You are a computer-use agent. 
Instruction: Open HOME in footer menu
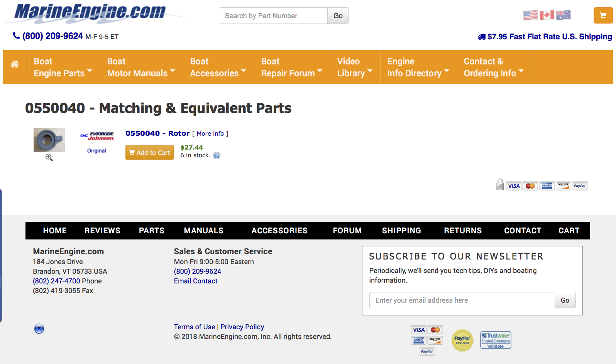point(55,231)
